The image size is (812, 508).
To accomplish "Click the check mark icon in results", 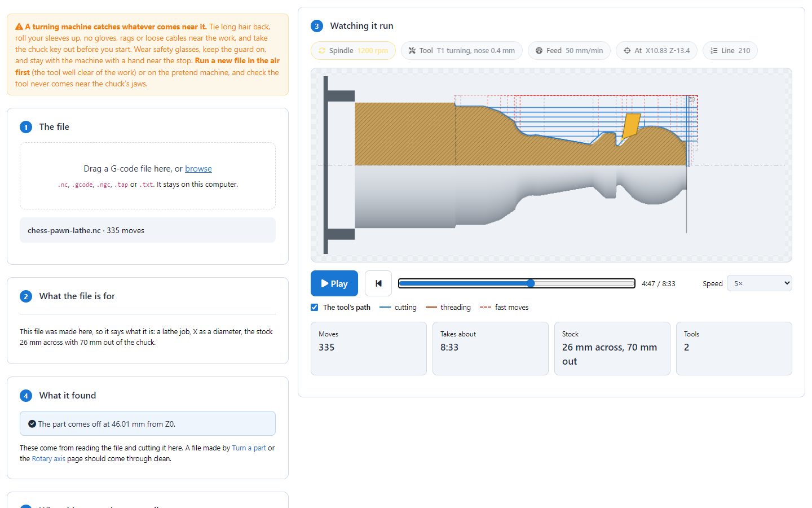I will coord(32,424).
